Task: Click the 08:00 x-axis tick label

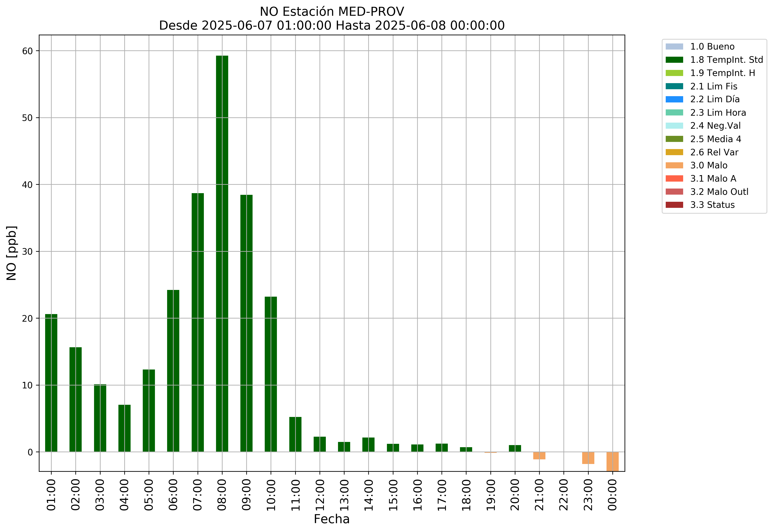Action: (x=222, y=495)
